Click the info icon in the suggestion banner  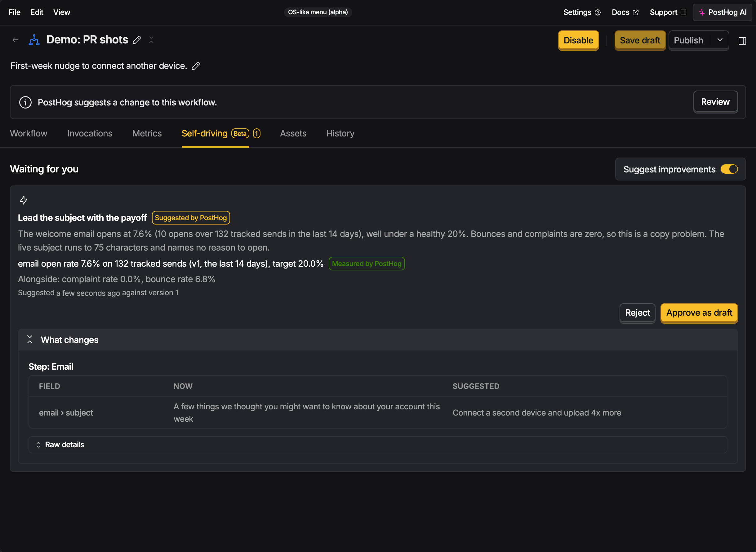pos(25,102)
